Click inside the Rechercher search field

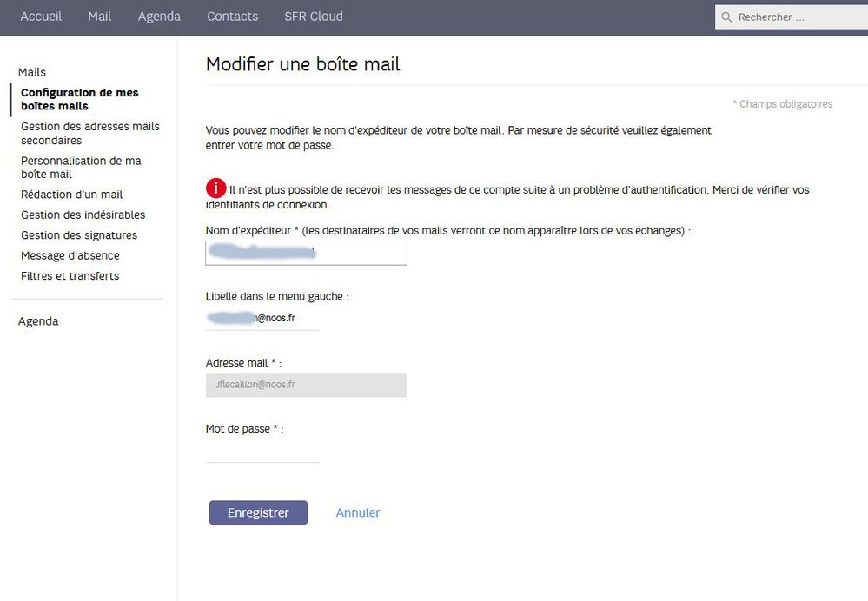coord(791,16)
